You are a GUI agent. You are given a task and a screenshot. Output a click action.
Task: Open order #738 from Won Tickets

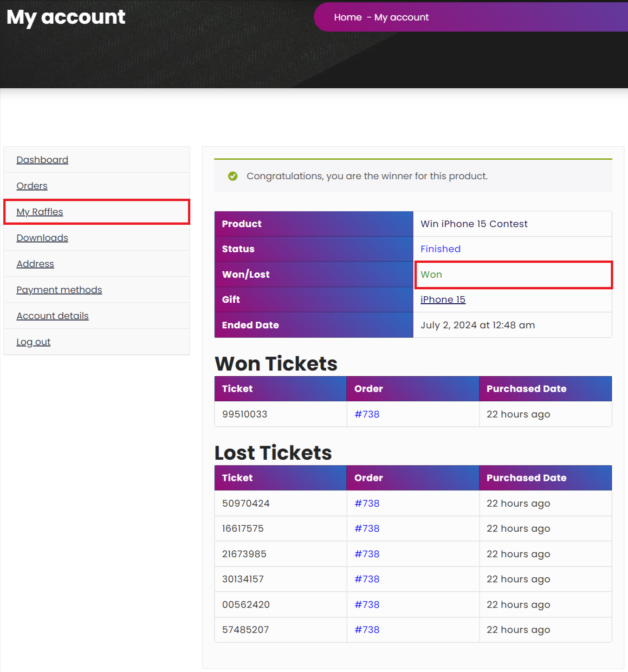(367, 414)
